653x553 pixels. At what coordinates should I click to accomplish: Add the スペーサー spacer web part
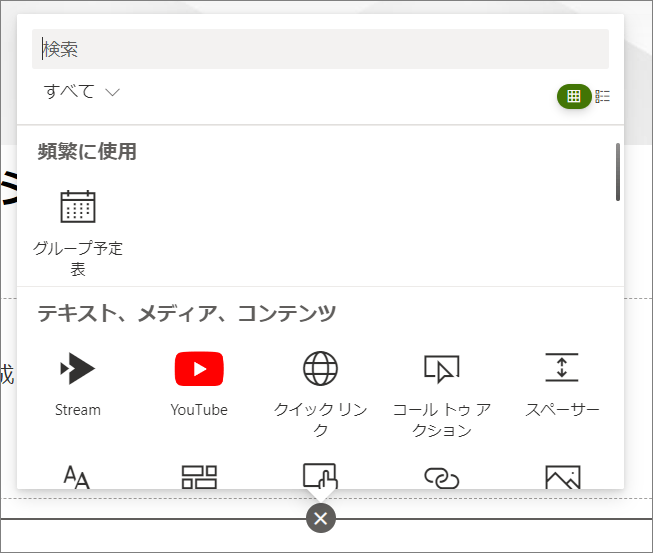[562, 385]
